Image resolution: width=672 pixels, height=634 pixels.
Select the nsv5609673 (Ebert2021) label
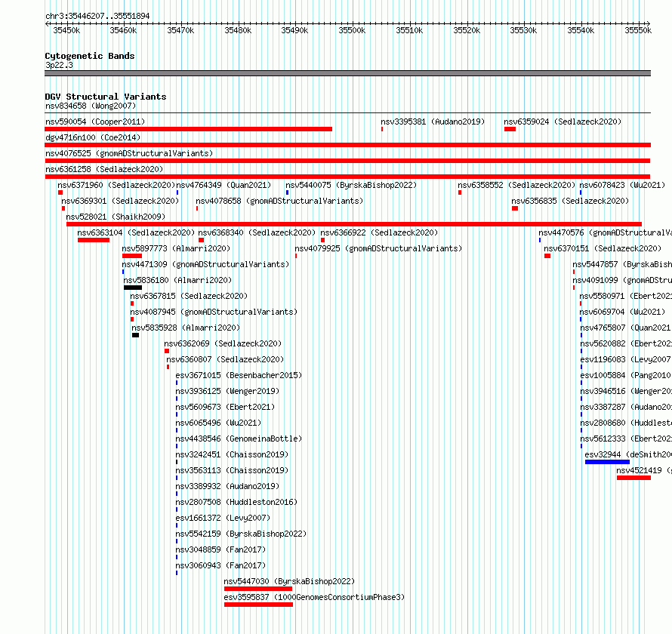click(x=225, y=407)
